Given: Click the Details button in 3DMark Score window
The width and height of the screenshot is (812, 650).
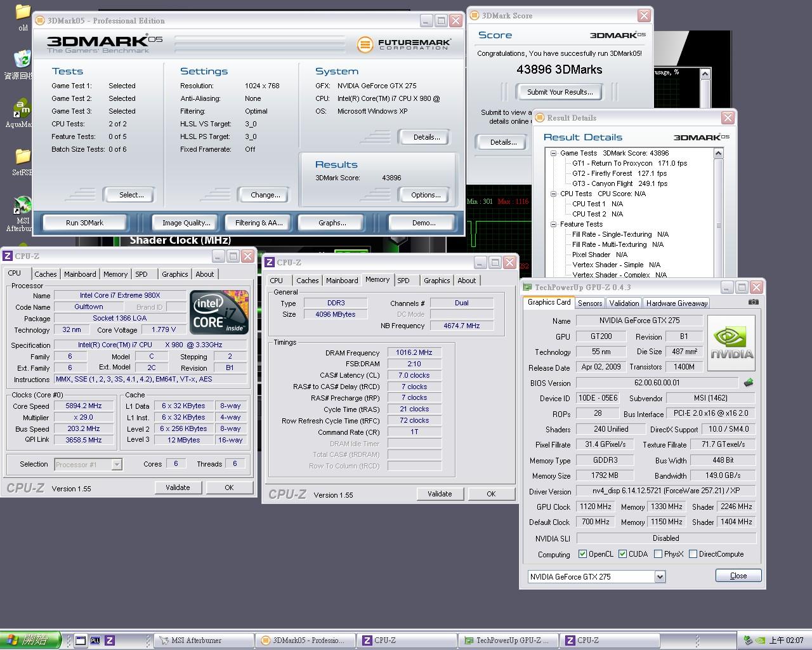Looking at the screenshot, I should click(x=503, y=142).
